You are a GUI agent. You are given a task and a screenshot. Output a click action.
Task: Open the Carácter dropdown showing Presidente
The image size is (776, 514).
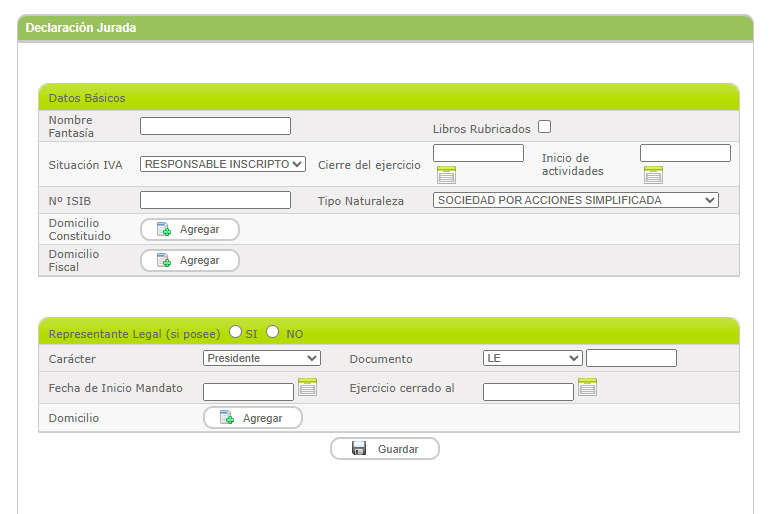click(261, 358)
